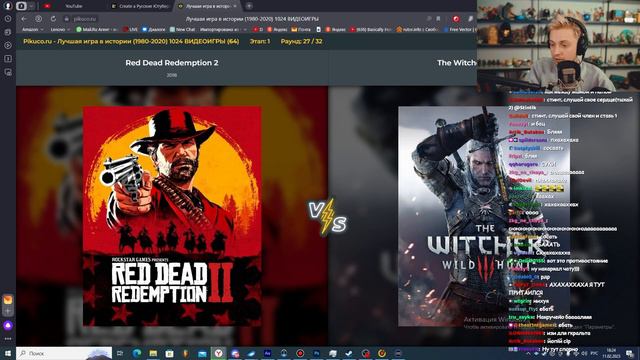Open Task View on the taskbar
Viewport: 640px width, 360px height.
click(120, 353)
